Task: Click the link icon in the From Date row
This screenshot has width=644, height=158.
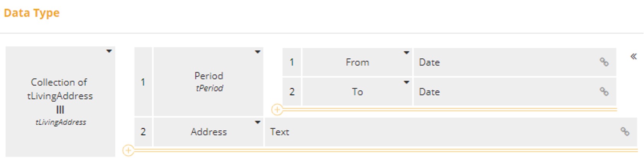Action: tap(604, 62)
